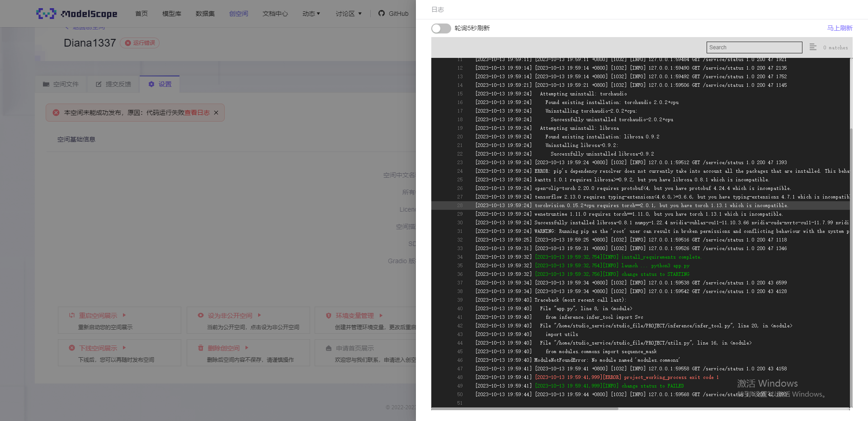Image resolution: width=868 pixels, height=421 pixels.
Task: Toggle 轮询5秒刷新 auto-refresh switch
Action: click(x=441, y=28)
